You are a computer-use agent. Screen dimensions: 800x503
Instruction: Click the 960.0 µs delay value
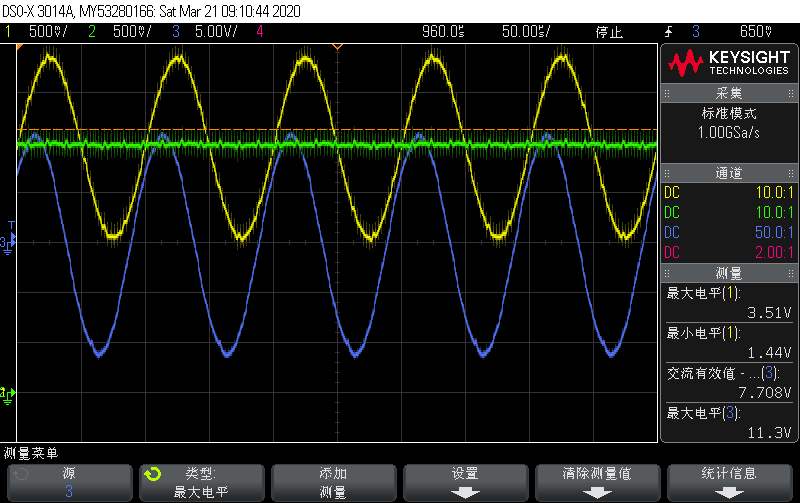443,32
